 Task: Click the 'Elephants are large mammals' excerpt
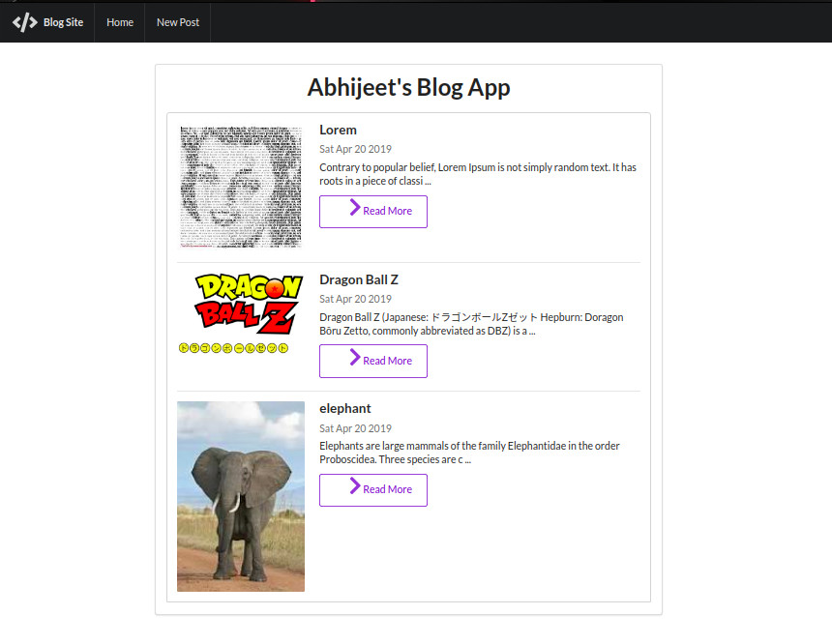pos(469,453)
